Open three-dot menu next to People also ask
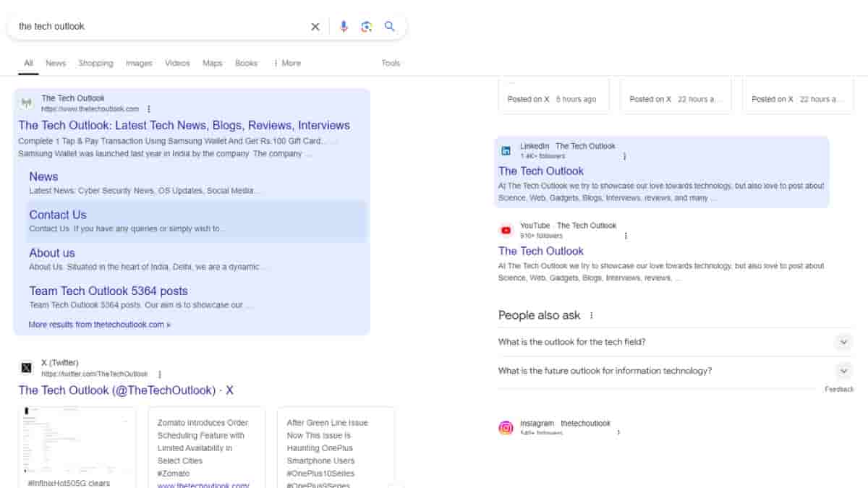868x488 pixels. click(x=592, y=316)
